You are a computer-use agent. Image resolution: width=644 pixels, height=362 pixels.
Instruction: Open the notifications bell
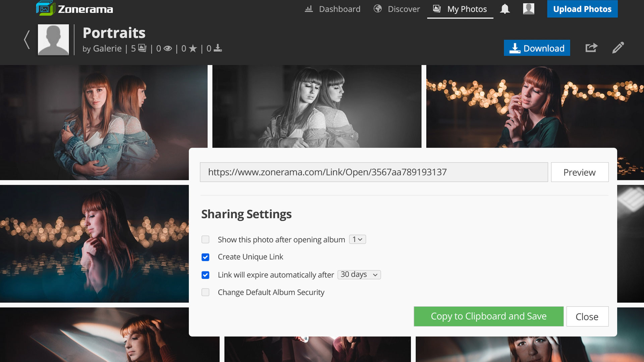click(505, 9)
